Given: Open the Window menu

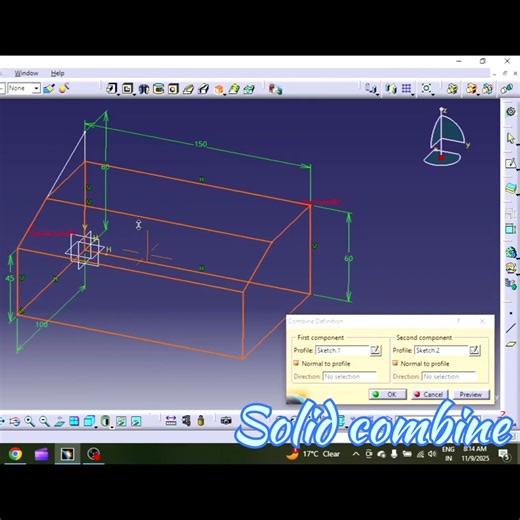Looking at the screenshot, I should [x=26, y=73].
